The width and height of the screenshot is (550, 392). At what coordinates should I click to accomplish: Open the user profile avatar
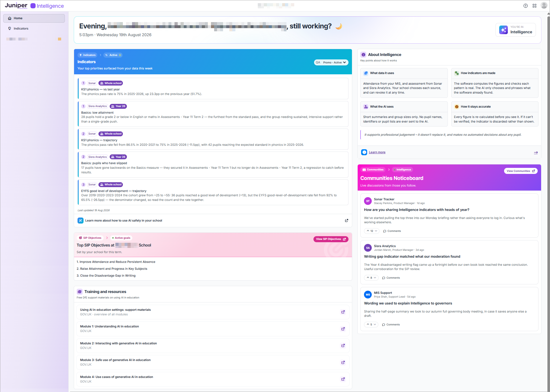coord(544,5)
